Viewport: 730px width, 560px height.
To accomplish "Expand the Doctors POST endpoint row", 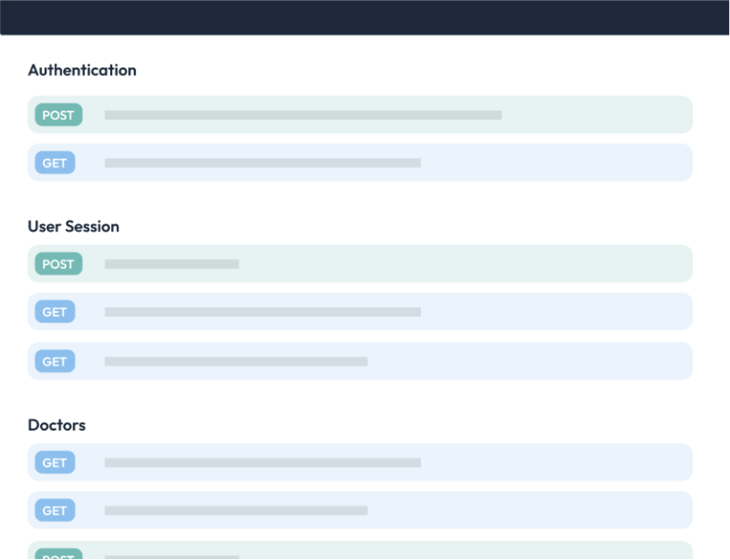I will pos(380,552).
